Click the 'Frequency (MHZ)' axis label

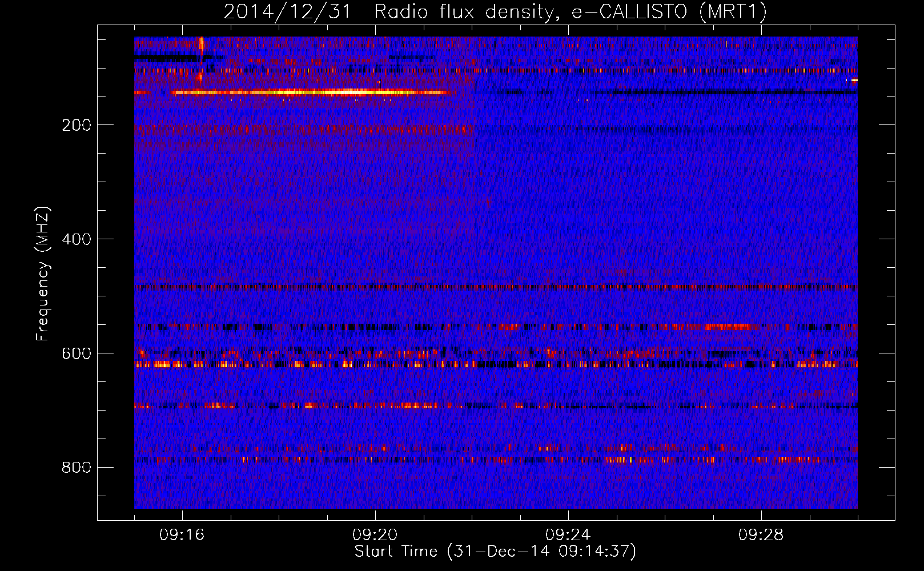(43, 274)
